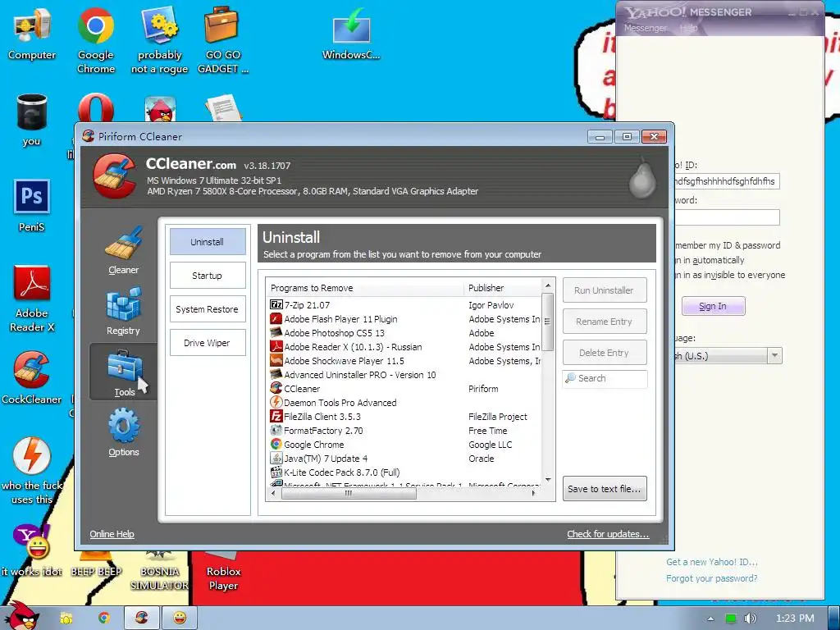
Task: Click the WindowsC... desktop icon
Action: (351, 34)
